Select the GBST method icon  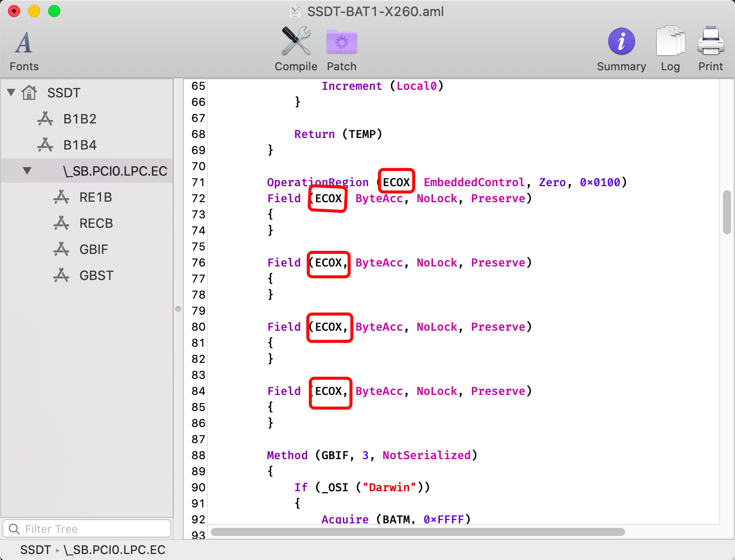(x=61, y=275)
